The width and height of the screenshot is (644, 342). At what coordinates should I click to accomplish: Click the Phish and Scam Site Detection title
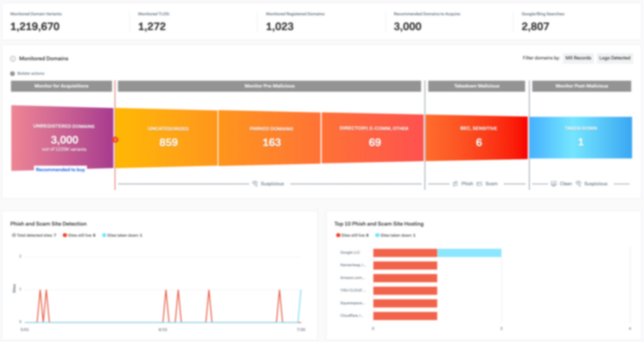pos(49,224)
